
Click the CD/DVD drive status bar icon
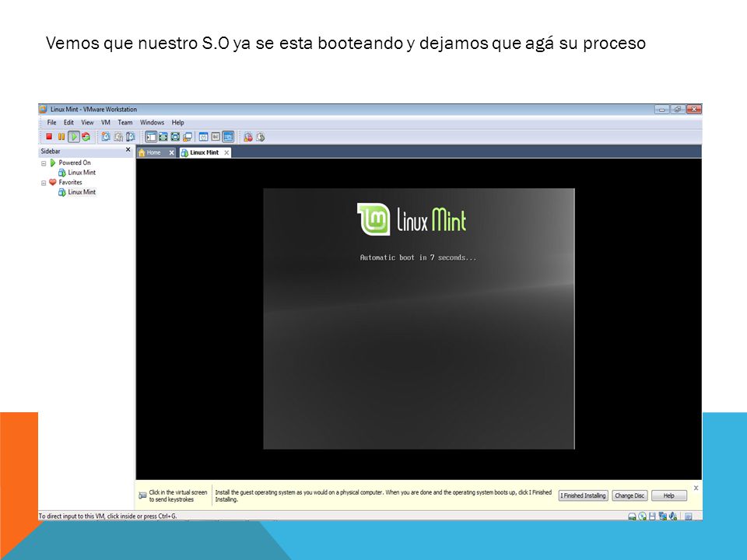coord(642,516)
